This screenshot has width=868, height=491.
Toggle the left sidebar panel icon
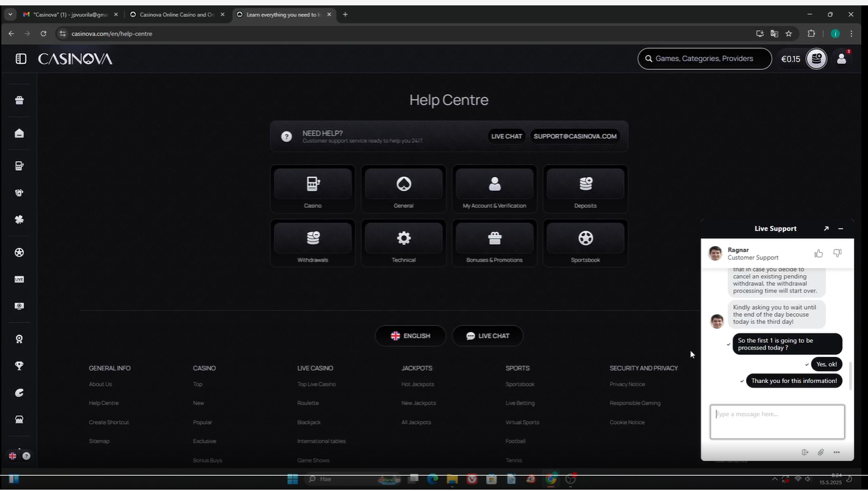click(x=21, y=59)
